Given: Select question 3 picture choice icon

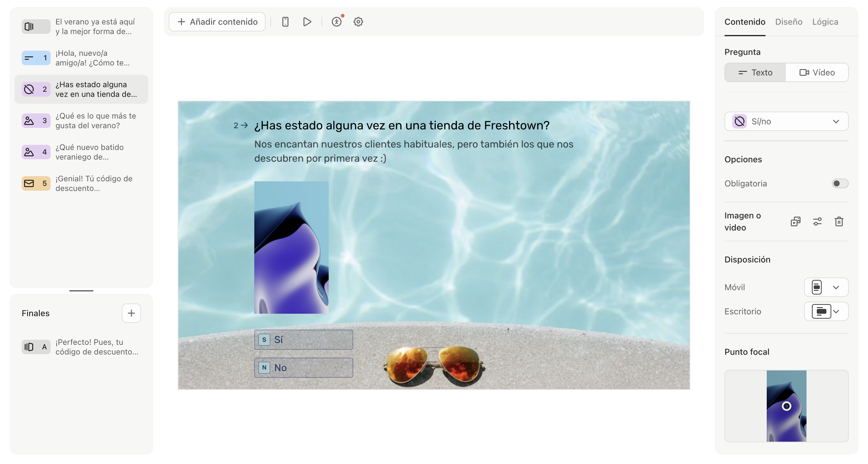Looking at the screenshot, I should [x=36, y=121].
